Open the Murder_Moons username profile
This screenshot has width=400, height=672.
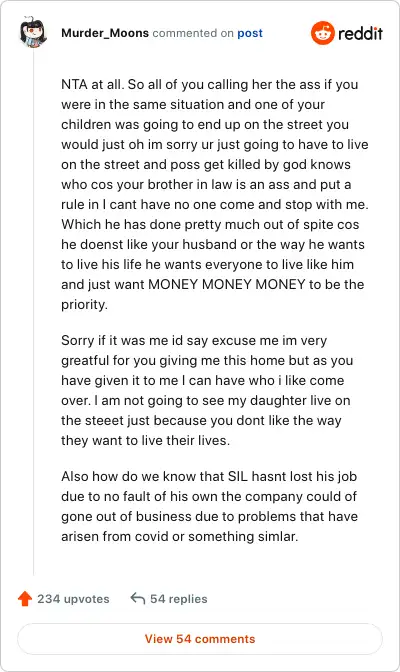pos(105,33)
